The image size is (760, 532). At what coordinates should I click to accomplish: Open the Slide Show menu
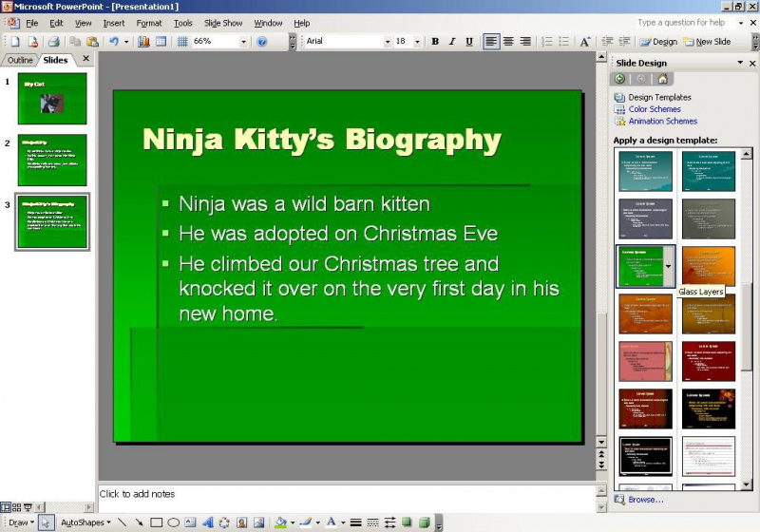(x=223, y=23)
